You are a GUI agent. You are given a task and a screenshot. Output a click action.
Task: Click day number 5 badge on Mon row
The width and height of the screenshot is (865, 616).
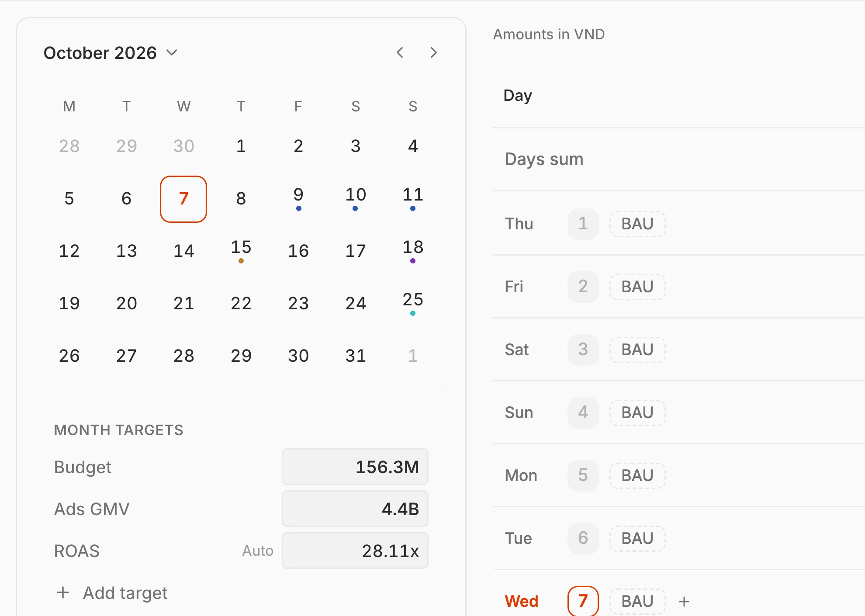(x=583, y=476)
